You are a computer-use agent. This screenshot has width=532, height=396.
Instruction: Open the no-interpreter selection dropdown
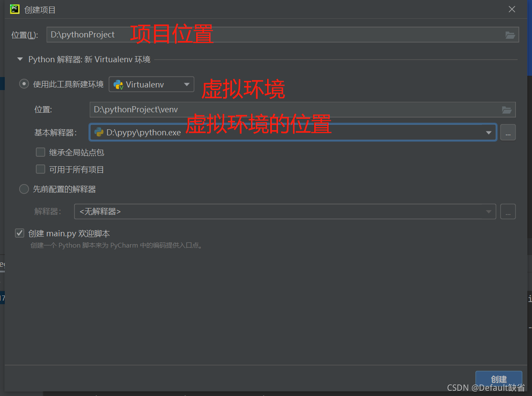coord(285,212)
